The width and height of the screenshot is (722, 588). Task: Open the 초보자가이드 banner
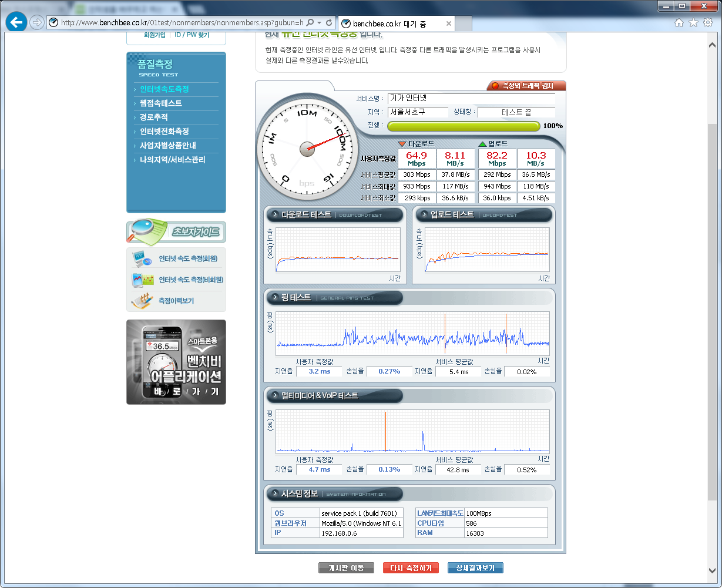click(x=176, y=231)
